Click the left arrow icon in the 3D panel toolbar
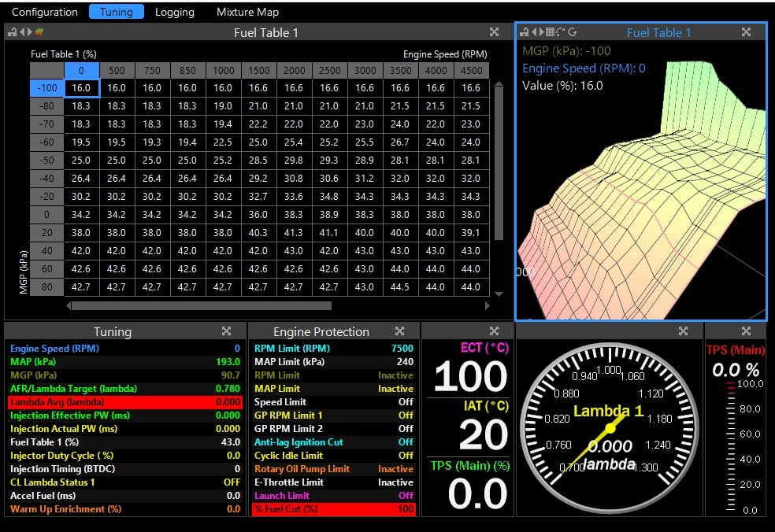This screenshot has height=532, width=775. [x=535, y=32]
